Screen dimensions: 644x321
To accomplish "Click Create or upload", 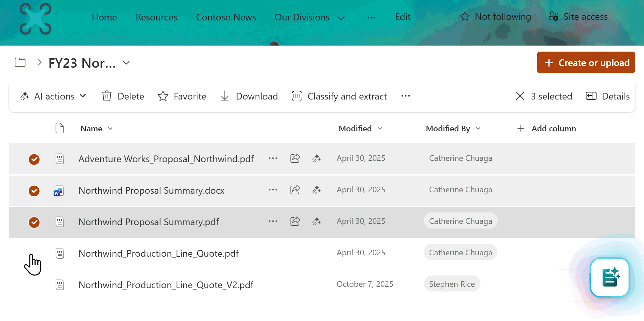I will (586, 62).
